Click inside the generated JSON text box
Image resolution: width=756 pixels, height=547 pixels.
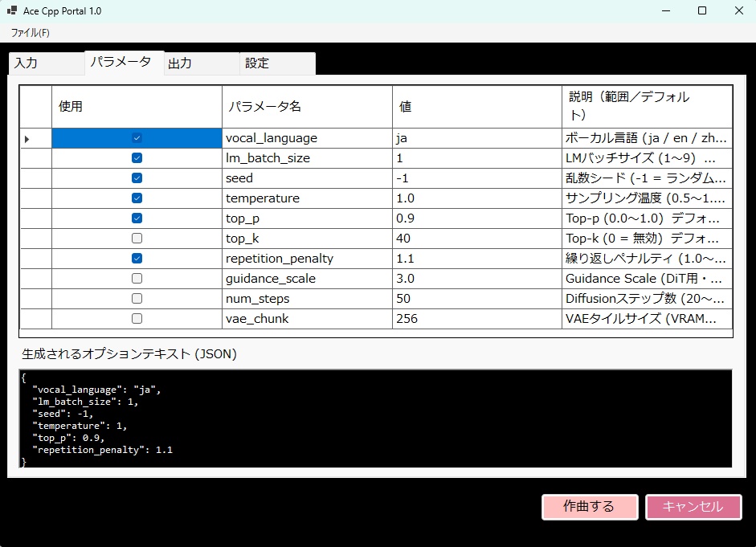click(375, 418)
